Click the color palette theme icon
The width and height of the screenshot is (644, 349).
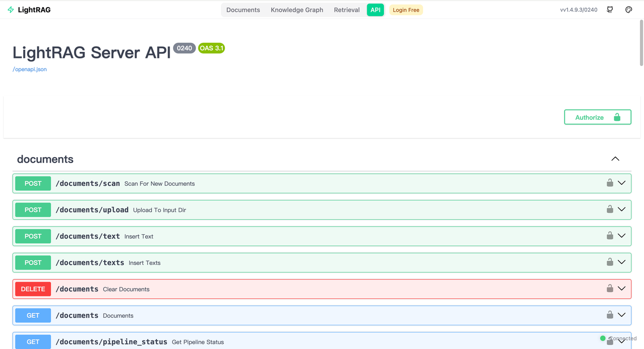(628, 10)
